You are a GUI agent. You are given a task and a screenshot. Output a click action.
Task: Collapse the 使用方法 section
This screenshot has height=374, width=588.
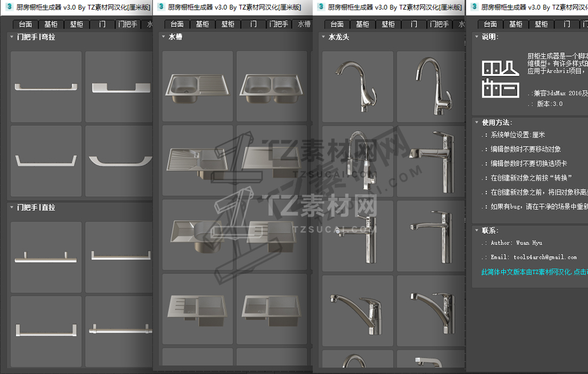(x=477, y=123)
